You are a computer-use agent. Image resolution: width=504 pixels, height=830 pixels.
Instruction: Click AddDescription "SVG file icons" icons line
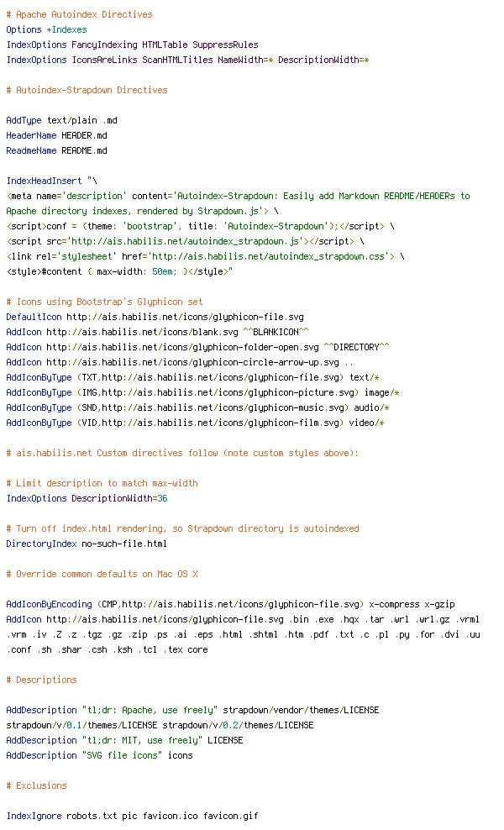click(x=99, y=755)
